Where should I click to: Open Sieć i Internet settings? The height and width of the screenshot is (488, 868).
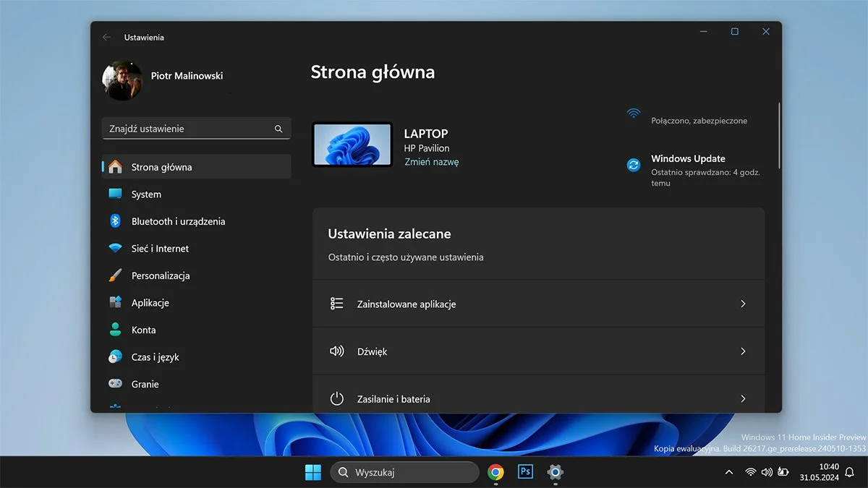[x=159, y=248]
